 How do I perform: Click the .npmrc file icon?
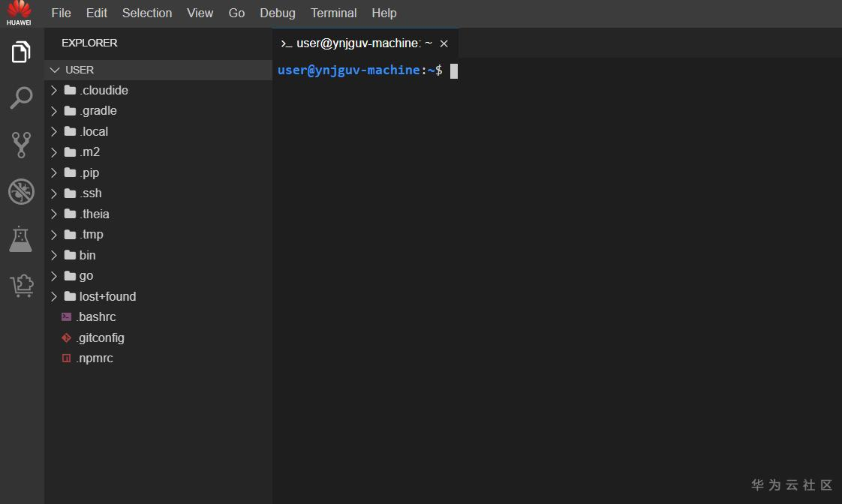click(67, 358)
